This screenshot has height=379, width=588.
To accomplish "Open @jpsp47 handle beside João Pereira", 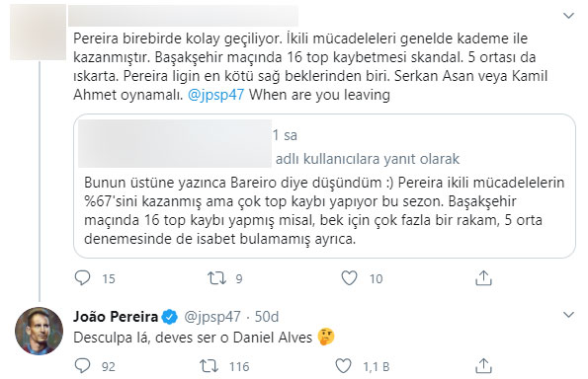I will pos(212,317).
